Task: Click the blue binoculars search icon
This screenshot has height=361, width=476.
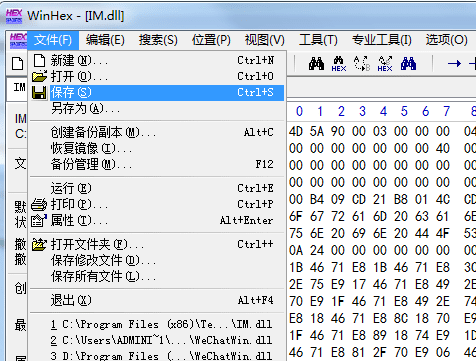Action: point(408,63)
